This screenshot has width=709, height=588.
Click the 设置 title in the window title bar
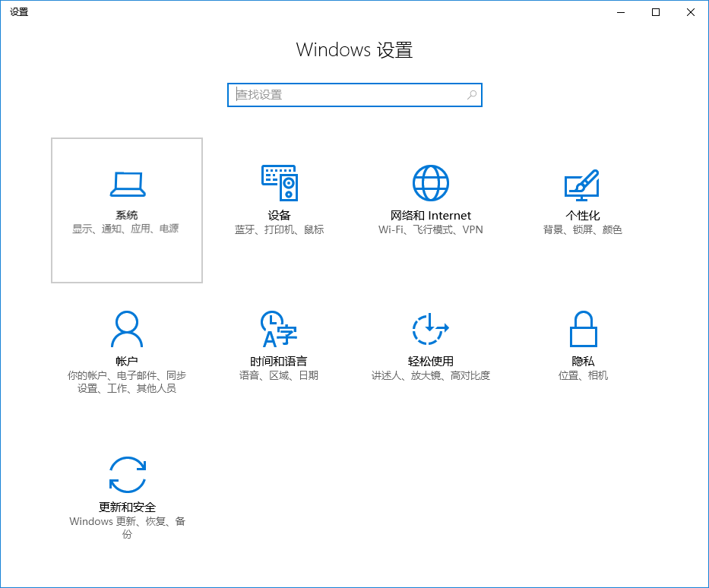[x=19, y=11]
